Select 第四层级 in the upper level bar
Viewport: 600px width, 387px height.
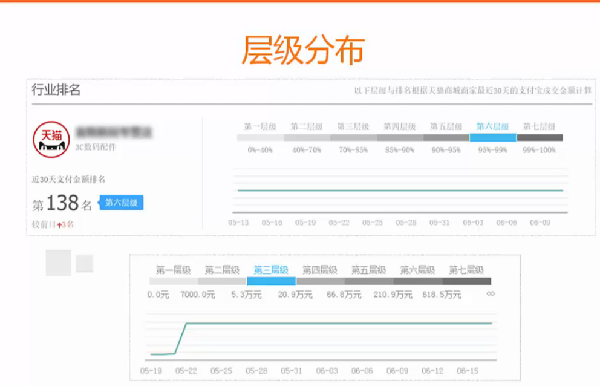click(x=399, y=126)
